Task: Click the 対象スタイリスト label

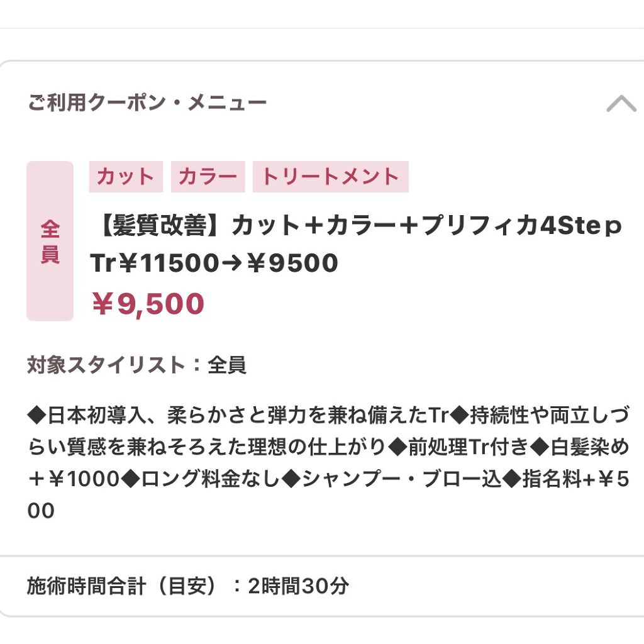Action: (x=106, y=365)
